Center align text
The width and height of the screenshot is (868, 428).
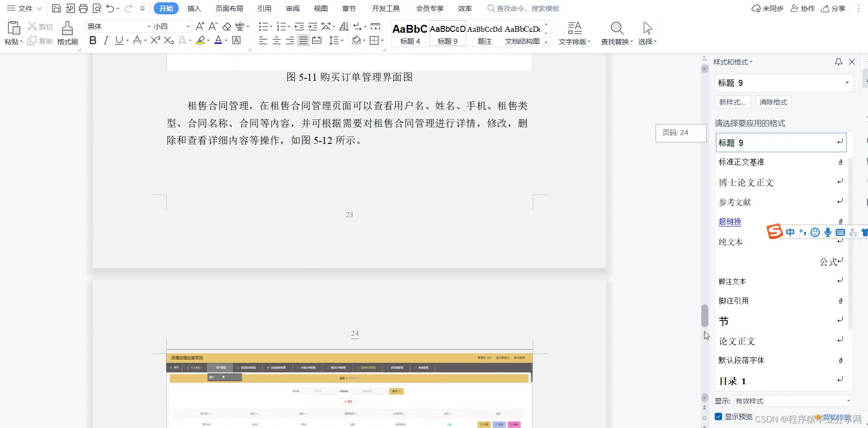277,41
